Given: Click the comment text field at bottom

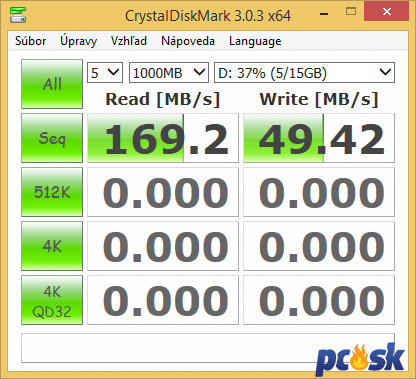Looking at the screenshot, I should [x=208, y=348].
